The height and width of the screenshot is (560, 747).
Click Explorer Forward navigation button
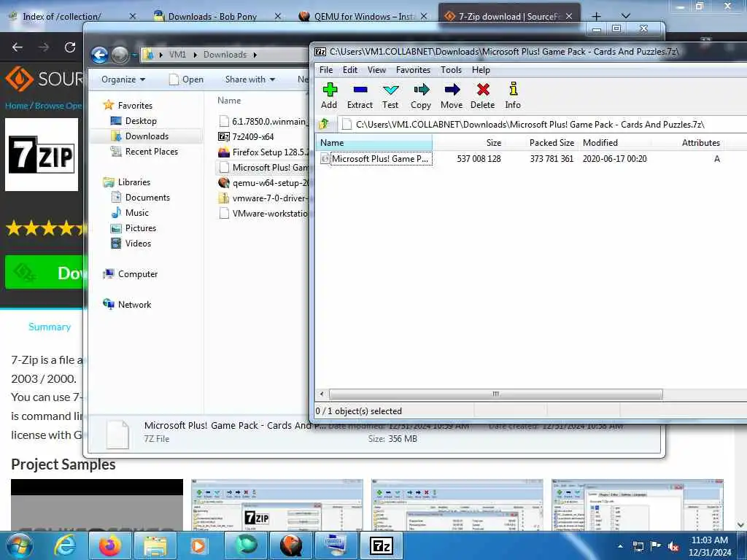click(120, 55)
